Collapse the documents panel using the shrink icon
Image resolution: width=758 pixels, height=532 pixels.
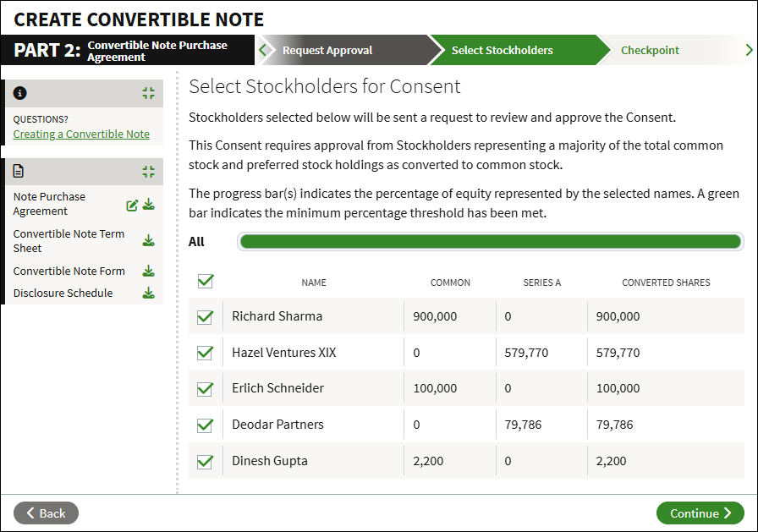click(x=148, y=172)
